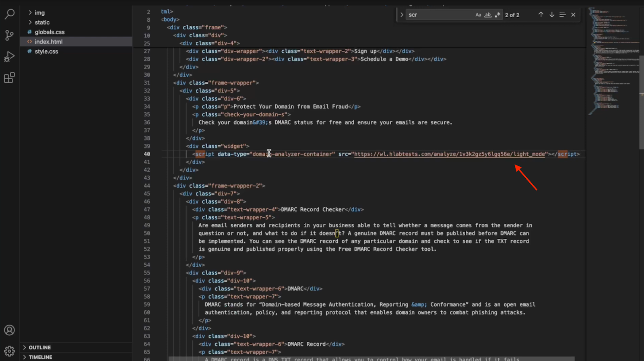Open the Manage gear settings menu
This screenshot has width=644, height=361.
point(9,351)
